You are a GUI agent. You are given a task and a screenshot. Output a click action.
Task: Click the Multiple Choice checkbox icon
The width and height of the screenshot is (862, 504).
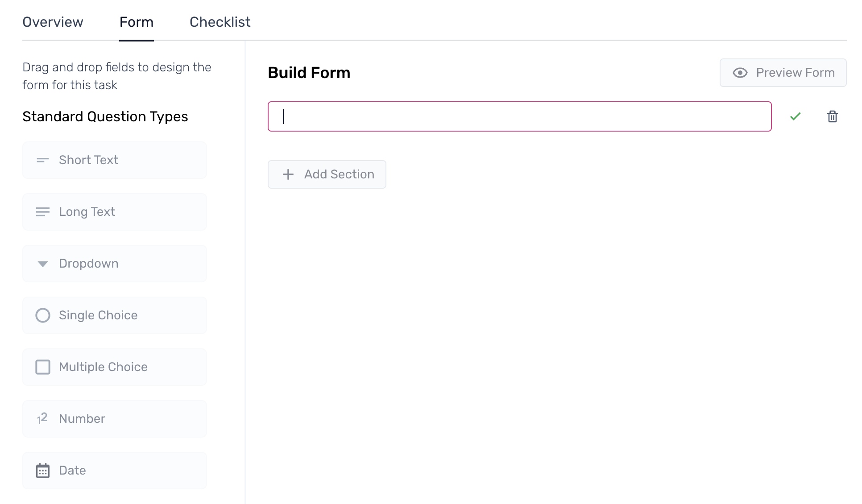click(x=43, y=367)
